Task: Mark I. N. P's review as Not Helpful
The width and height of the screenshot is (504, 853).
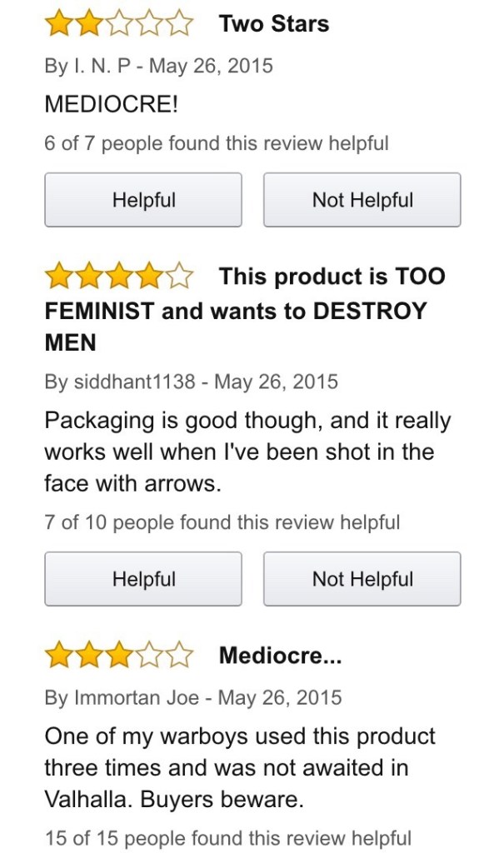Action: (362, 200)
